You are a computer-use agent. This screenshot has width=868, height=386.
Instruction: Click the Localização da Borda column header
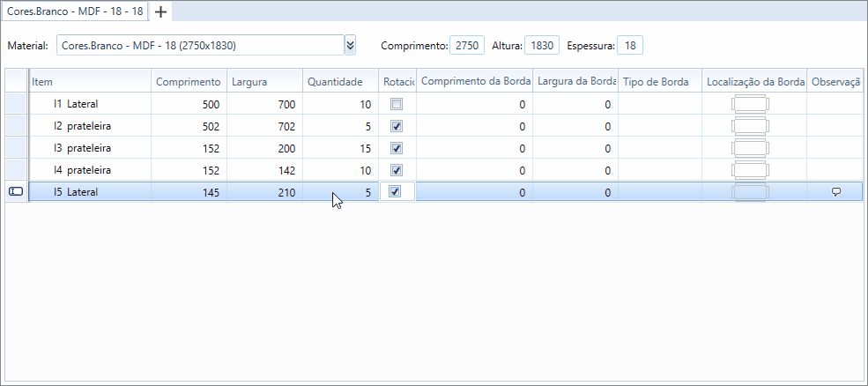coord(754,81)
